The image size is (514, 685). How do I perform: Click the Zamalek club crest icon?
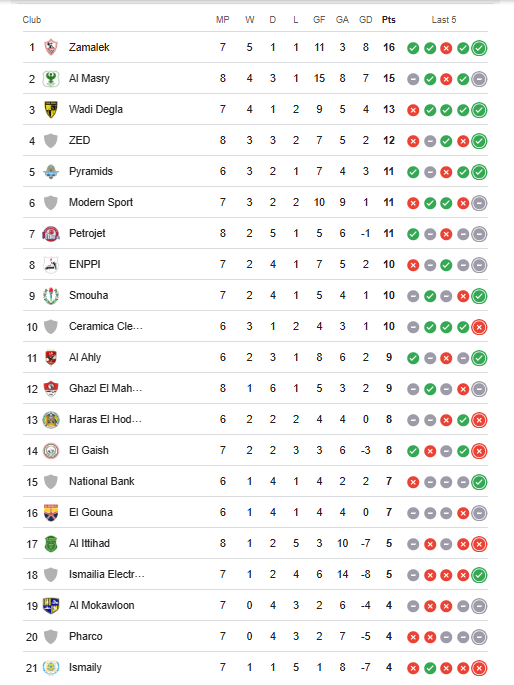point(51,47)
